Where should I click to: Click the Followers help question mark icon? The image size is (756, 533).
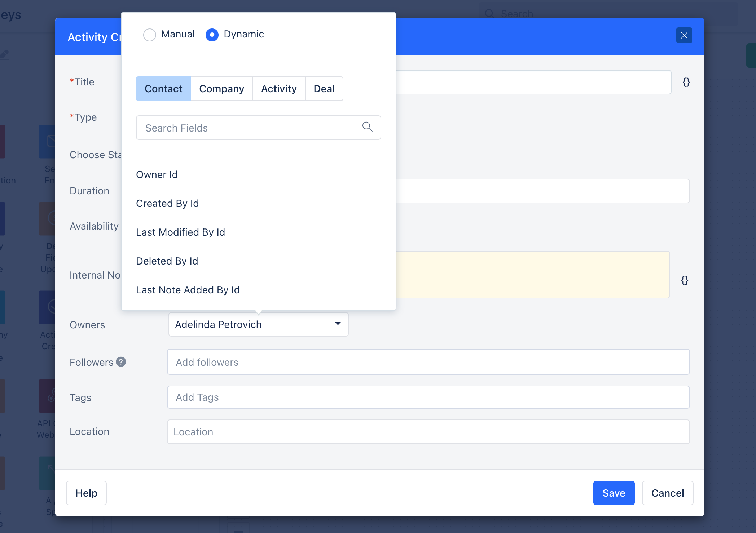point(121,362)
